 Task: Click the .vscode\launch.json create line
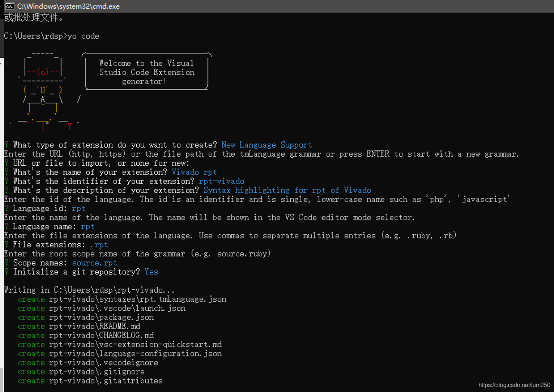[x=102, y=308]
